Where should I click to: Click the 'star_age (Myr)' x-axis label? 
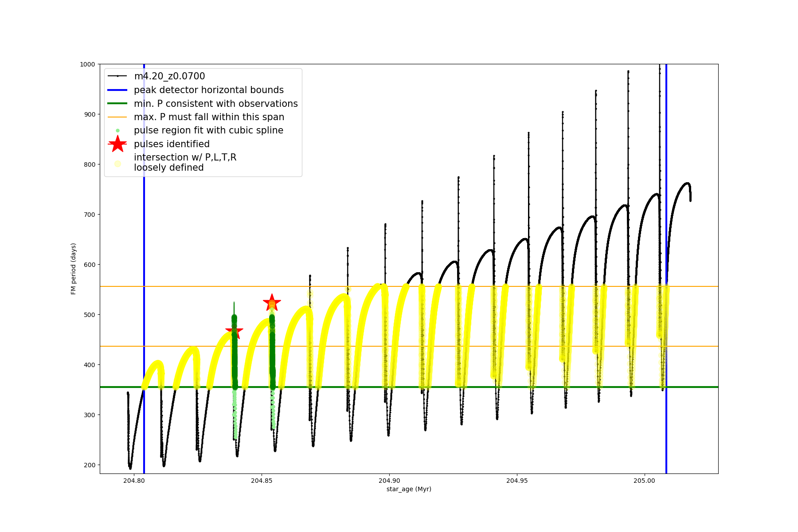(x=409, y=489)
